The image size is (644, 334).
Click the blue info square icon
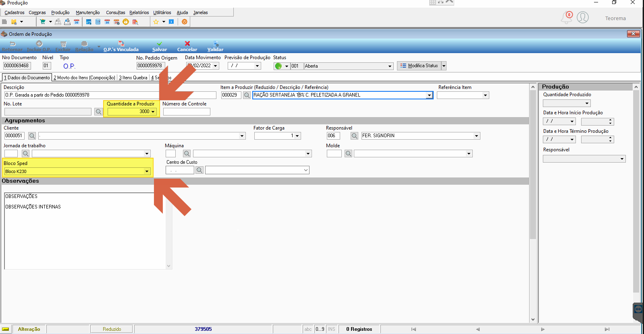click(171, 22)
